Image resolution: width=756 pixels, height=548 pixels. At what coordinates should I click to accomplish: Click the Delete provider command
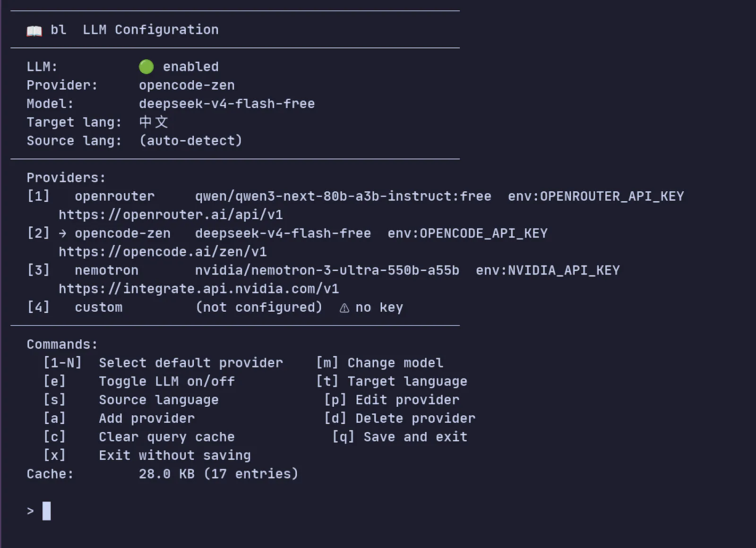[x=415, y=419]
